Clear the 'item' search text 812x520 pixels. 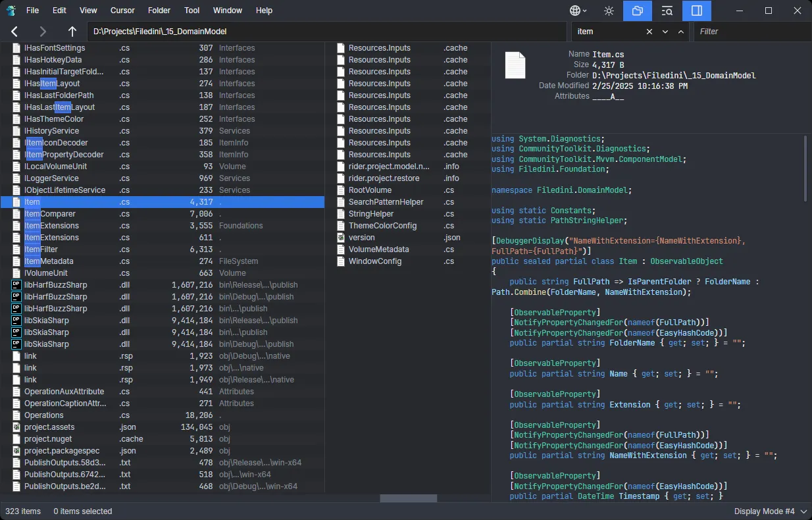(649, 32)
